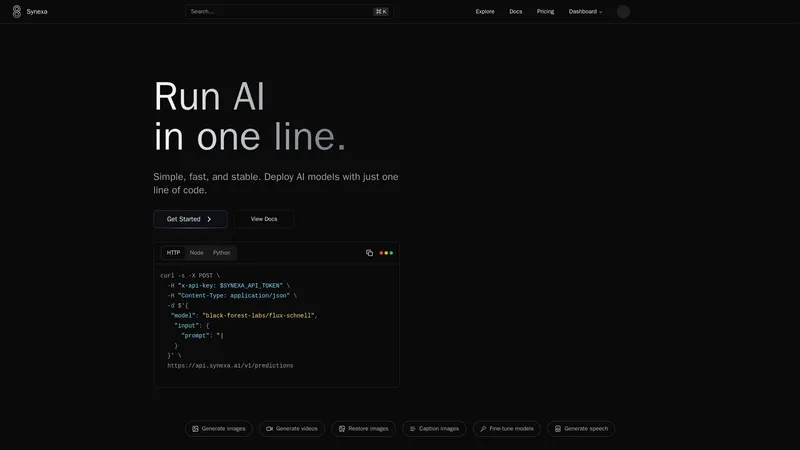The image size is (800, 450).
Task: Click the red window dot
Action: coord(381,253)
